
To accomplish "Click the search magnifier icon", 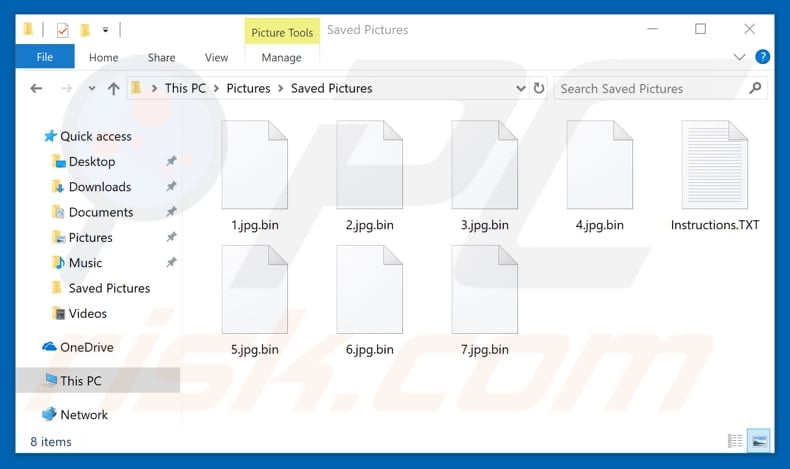I will (755, 89).
